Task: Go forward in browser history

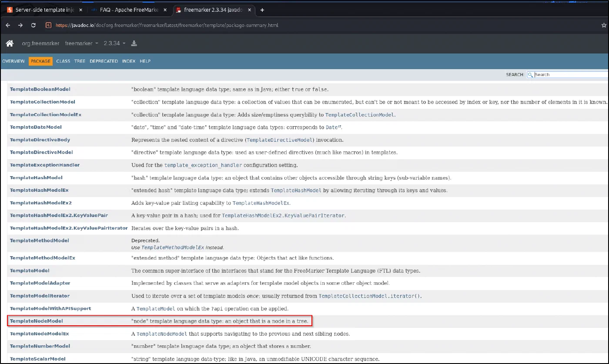Action: tap(20, 25)
